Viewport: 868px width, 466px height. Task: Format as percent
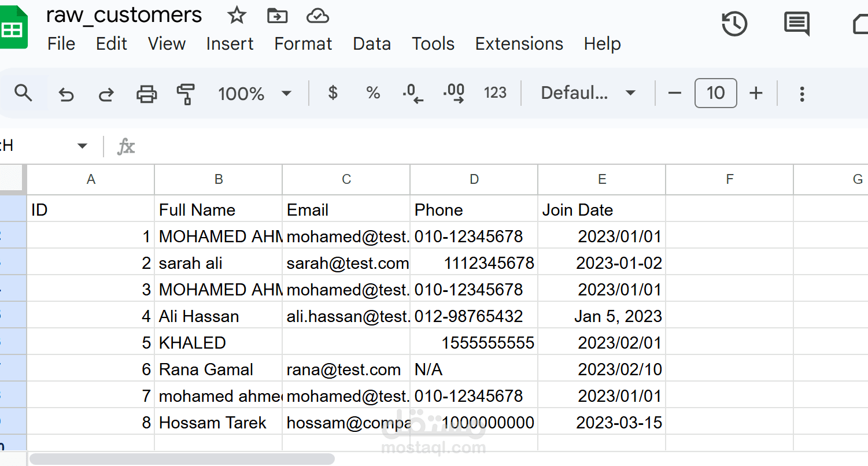click(373, 93)
